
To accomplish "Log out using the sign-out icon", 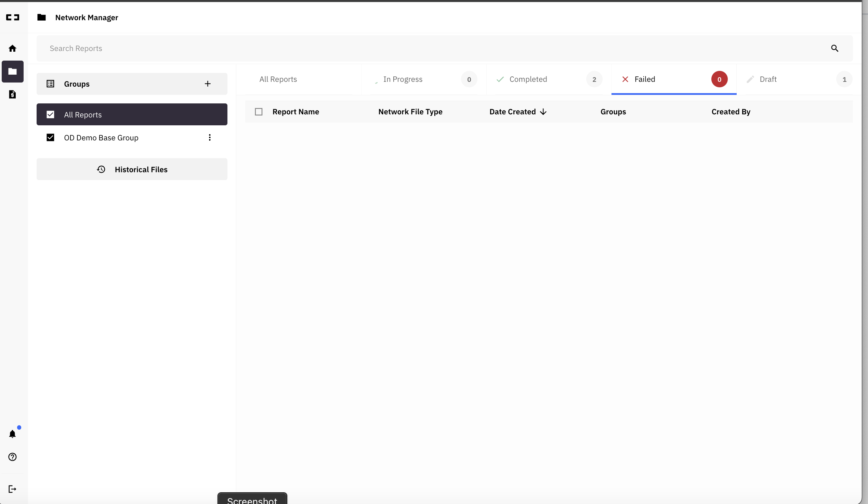I will coord(12,489).
